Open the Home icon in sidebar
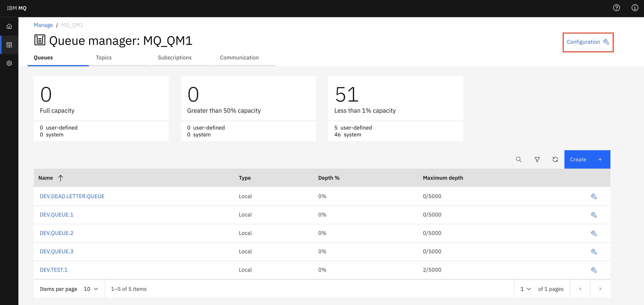Screen dimensions: 644x305 9,26
